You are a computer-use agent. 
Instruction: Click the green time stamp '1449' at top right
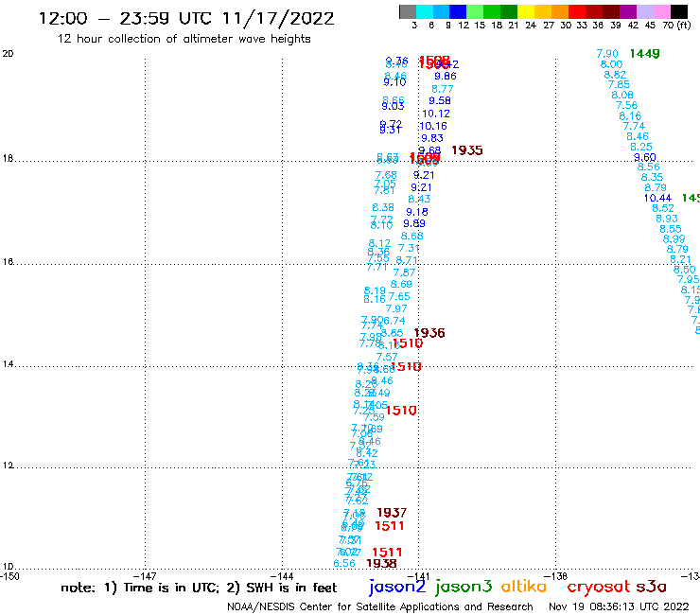(x=644, y=54)
